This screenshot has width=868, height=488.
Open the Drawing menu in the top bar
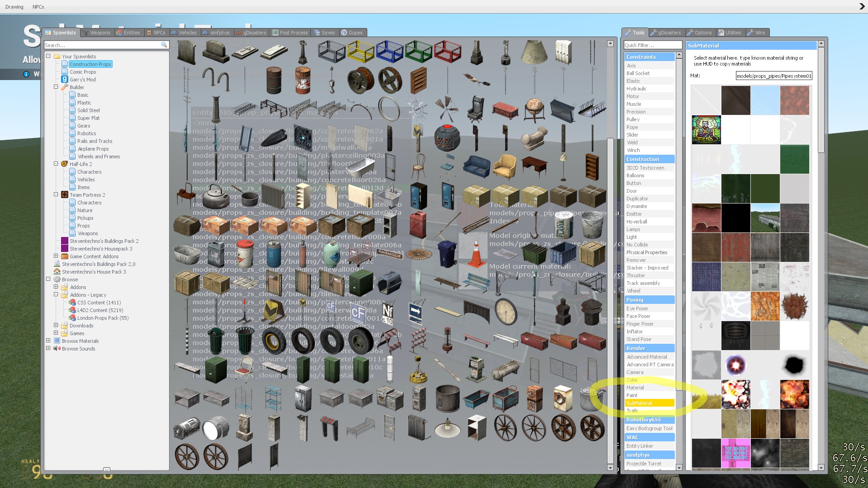[14, 7]
